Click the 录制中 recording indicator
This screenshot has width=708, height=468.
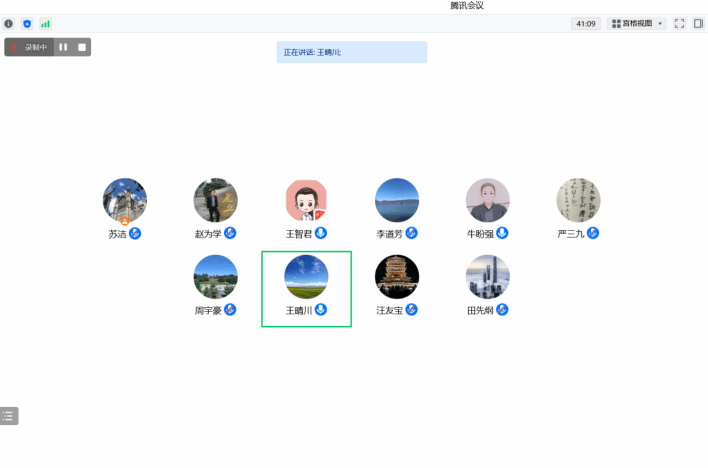pos(30,47)
